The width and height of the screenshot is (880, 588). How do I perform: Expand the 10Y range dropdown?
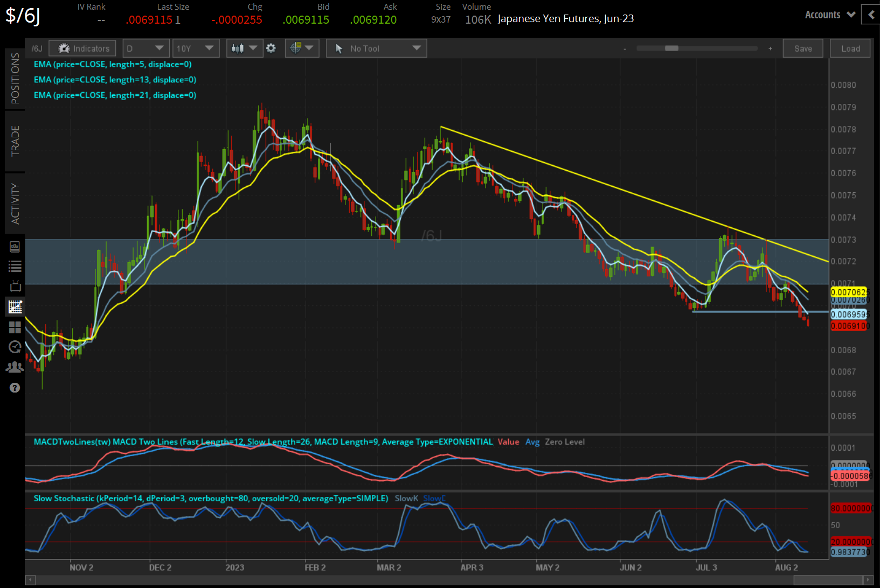[196, 48]
